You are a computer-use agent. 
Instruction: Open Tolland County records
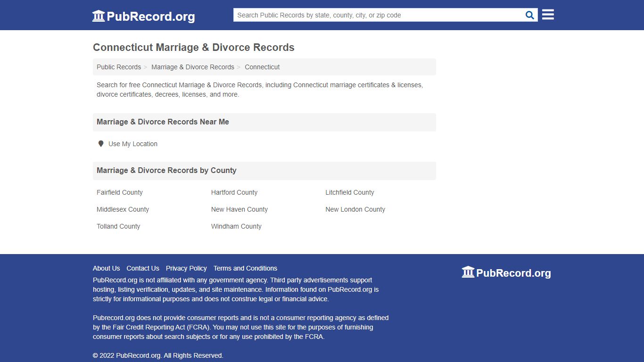click(x=118, y=226)
